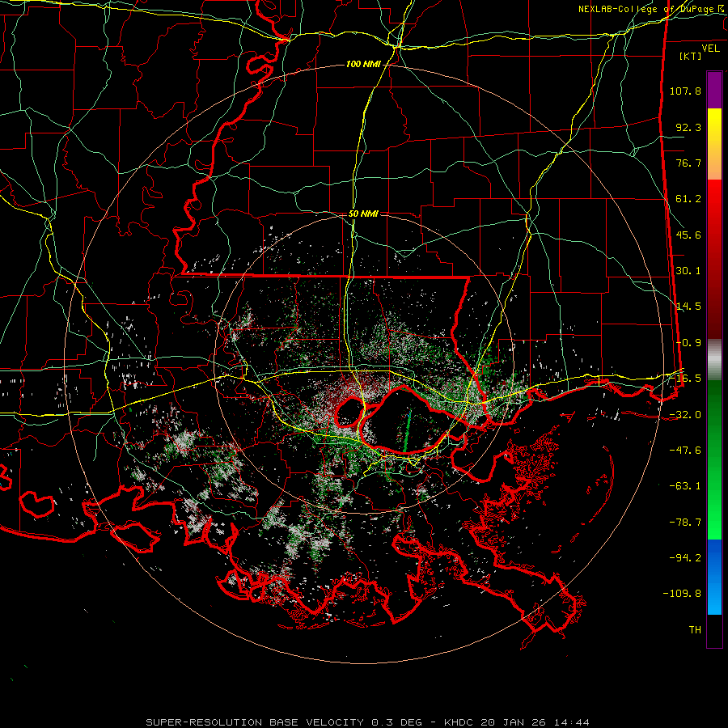
Task: Click the -47.6 velocity scale value
Action: [685, 451]
